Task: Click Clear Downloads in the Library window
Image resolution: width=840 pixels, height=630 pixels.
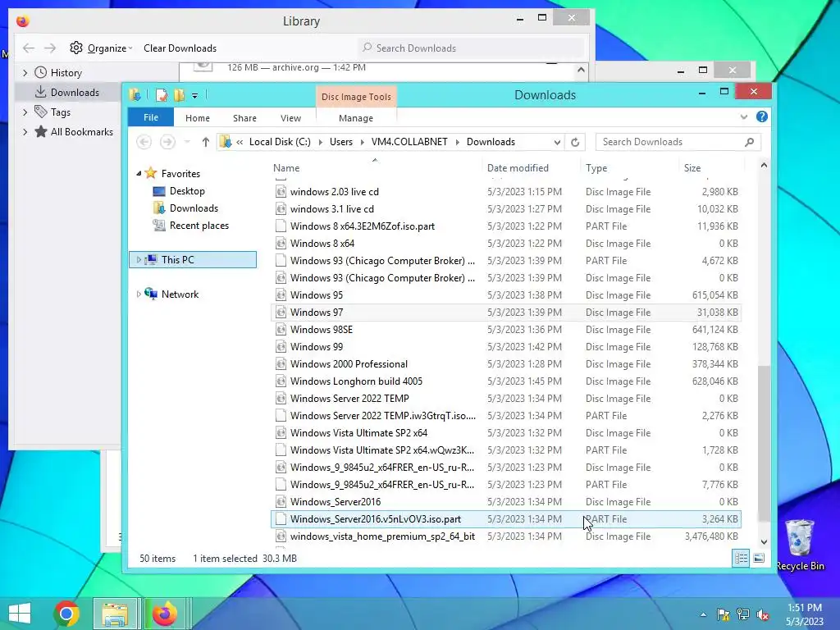Action: point(180,48)
